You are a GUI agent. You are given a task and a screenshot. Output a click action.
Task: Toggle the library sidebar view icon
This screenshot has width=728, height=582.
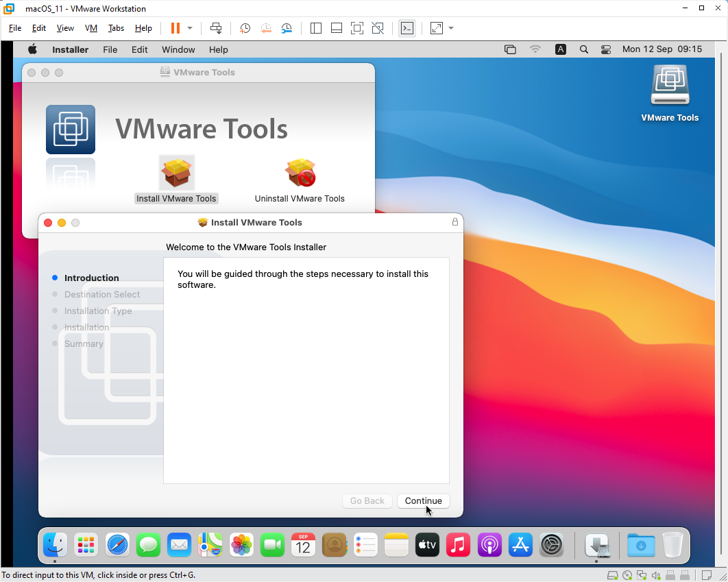[x=316, y=28]
